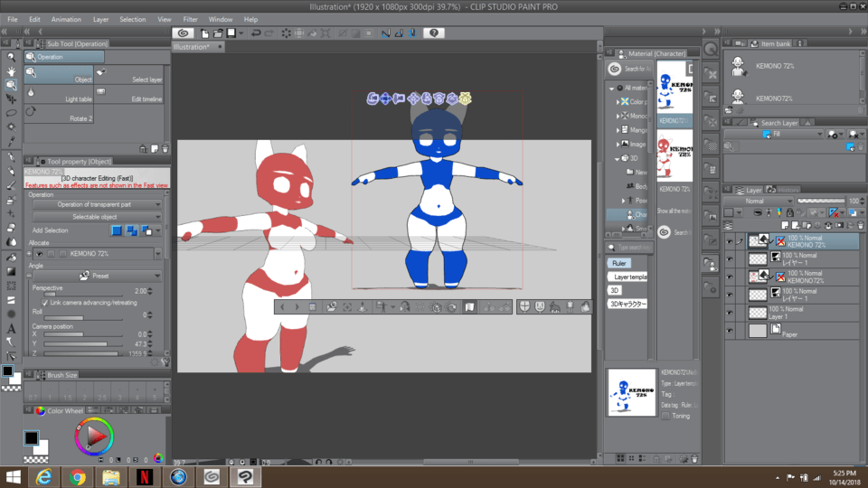868x488 pixels.
Task: Select the red KEMONO 72% material thumbnail
Action: (x=675, y=154)
